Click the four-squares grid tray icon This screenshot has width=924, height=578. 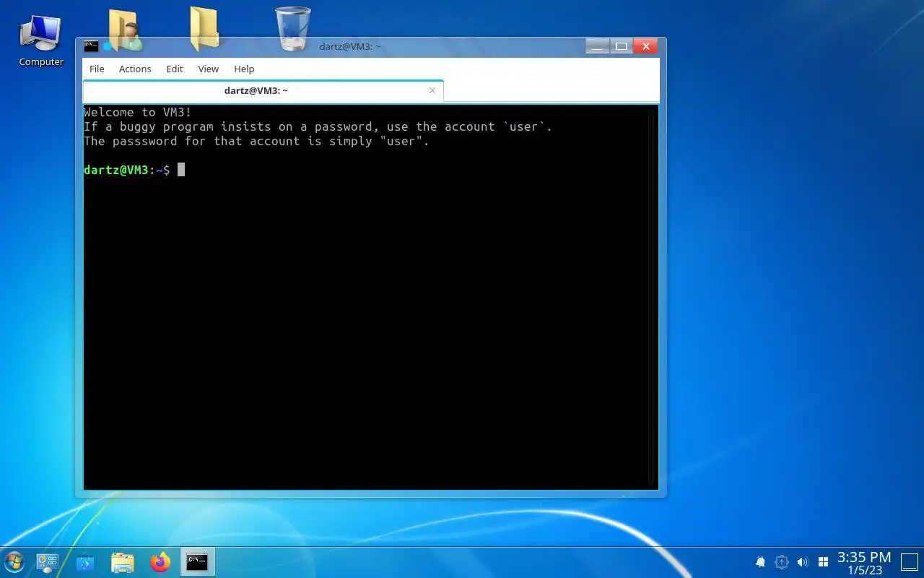coord(823,562)
